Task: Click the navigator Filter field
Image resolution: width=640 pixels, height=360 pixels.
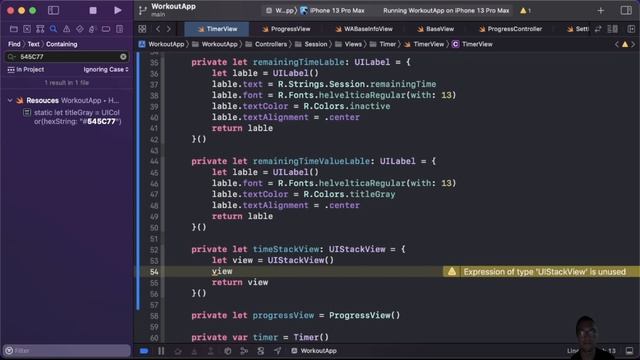Action: click(67, 351)
